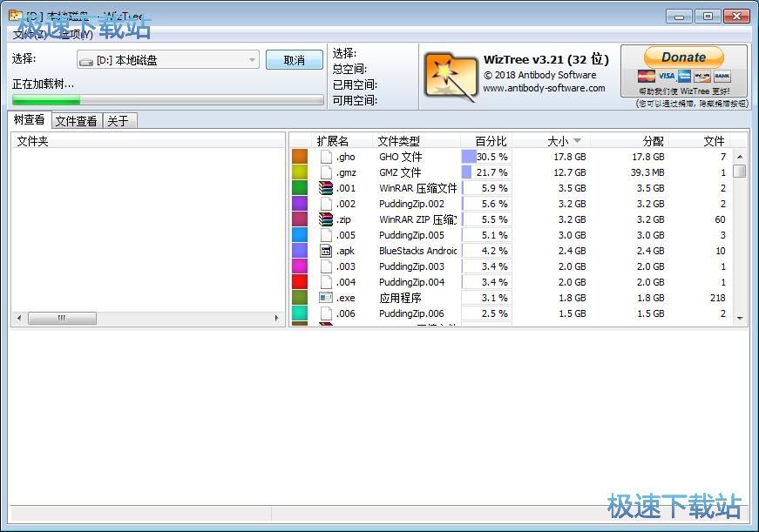
Task: Select the BlueStacks Android type text
Action: click(417, 251)
